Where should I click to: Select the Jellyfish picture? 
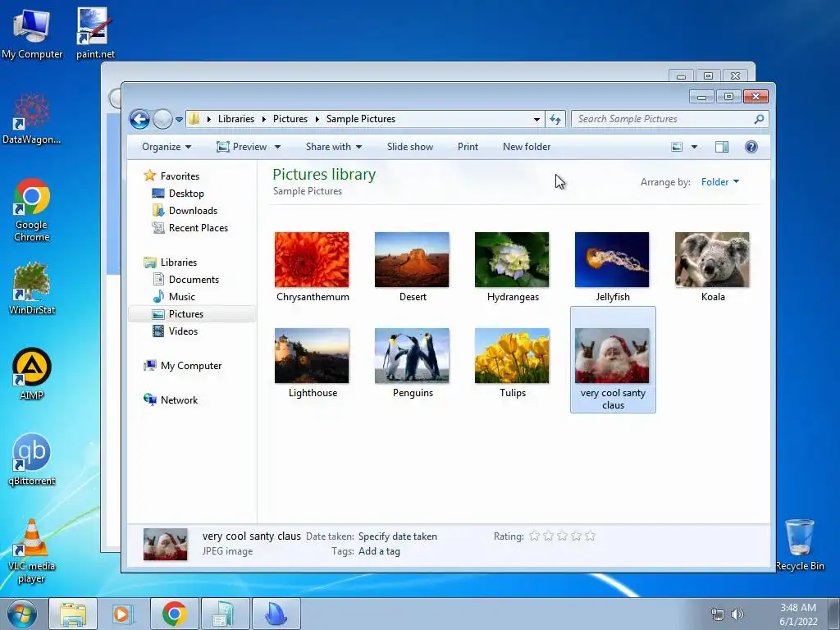pos(612,267)
